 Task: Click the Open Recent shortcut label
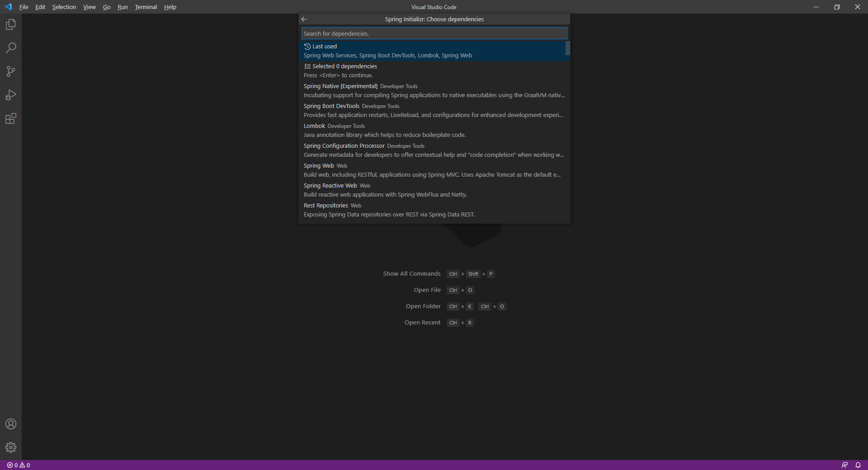[422, 323]
